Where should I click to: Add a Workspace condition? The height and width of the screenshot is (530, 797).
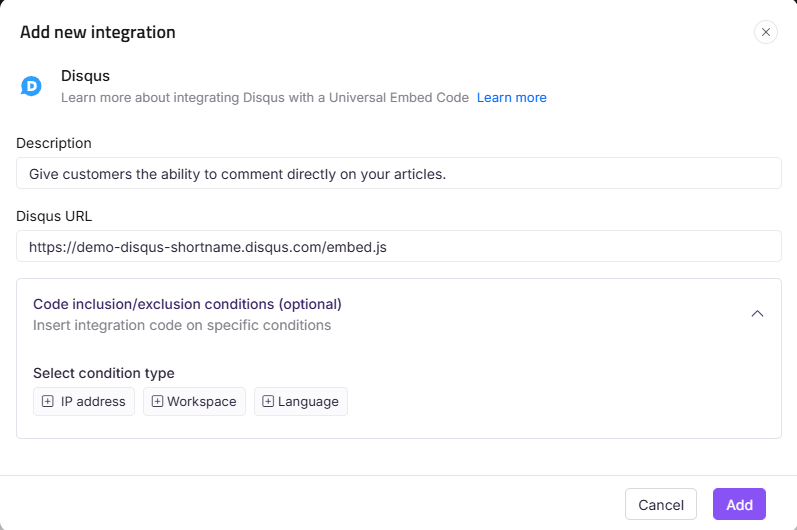coord(194,401)
